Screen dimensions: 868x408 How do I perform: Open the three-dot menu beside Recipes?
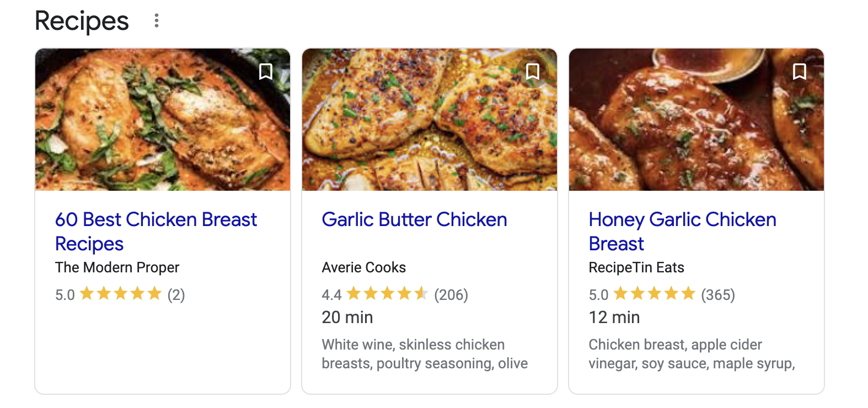(157, 21)
